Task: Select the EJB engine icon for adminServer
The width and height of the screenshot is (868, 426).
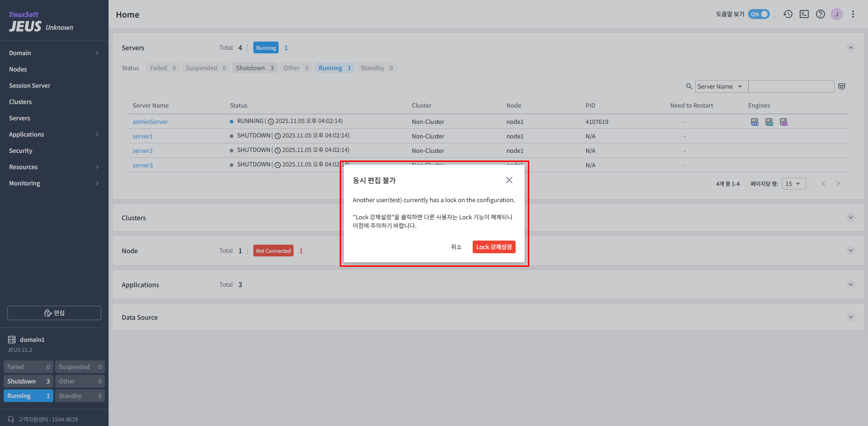Action: (784, 122)
